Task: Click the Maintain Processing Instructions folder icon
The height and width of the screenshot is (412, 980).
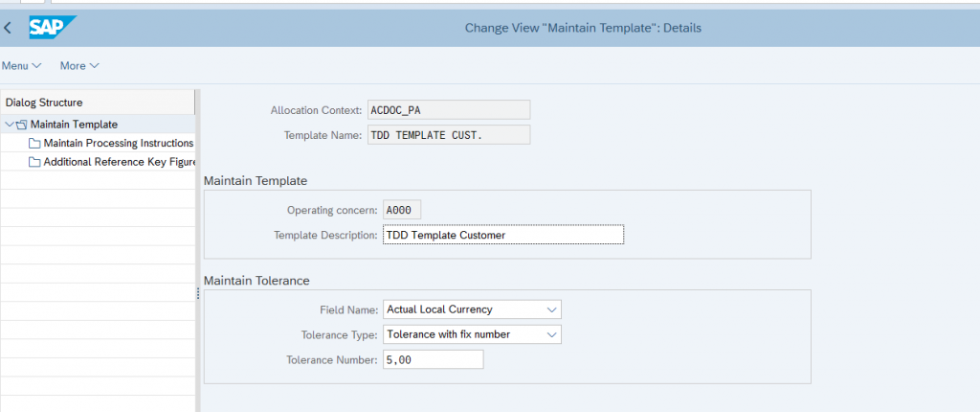Action: pos(34,144)
